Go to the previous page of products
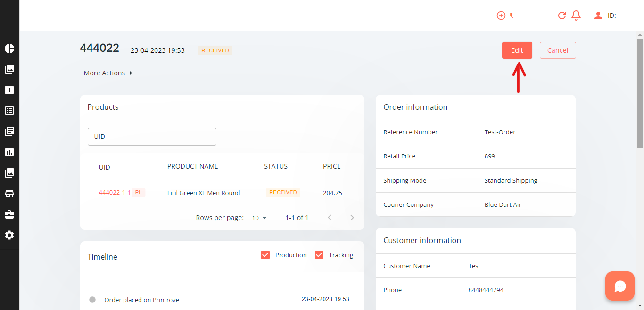644x310 pixels. [330, 218]
